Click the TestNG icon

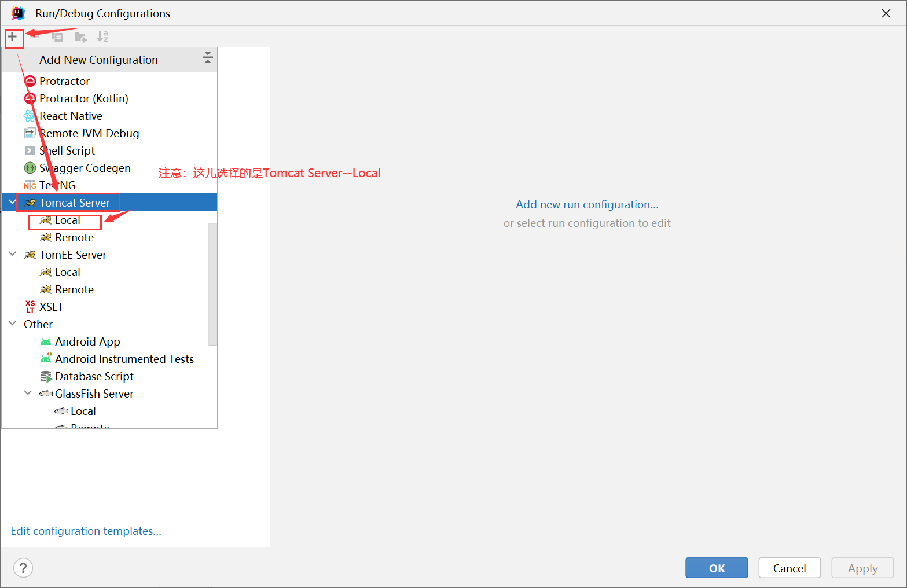pos(30,185)
